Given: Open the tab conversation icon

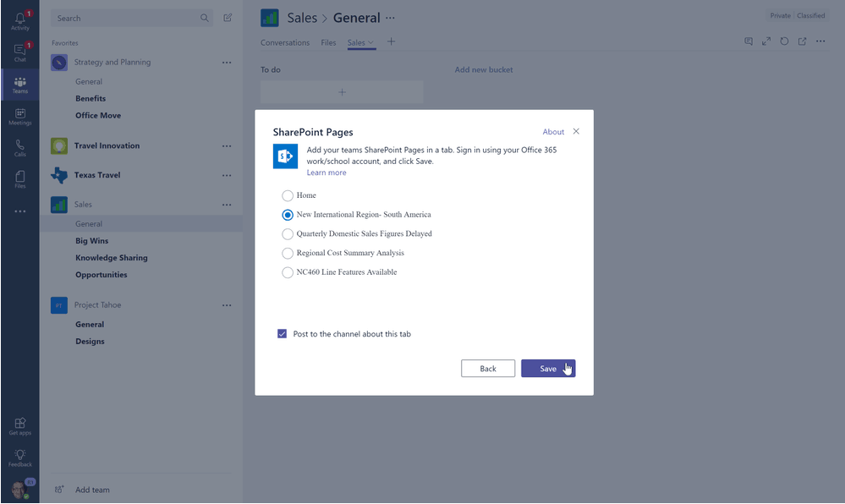Looking at the screenshot, I should coord(749,41).
